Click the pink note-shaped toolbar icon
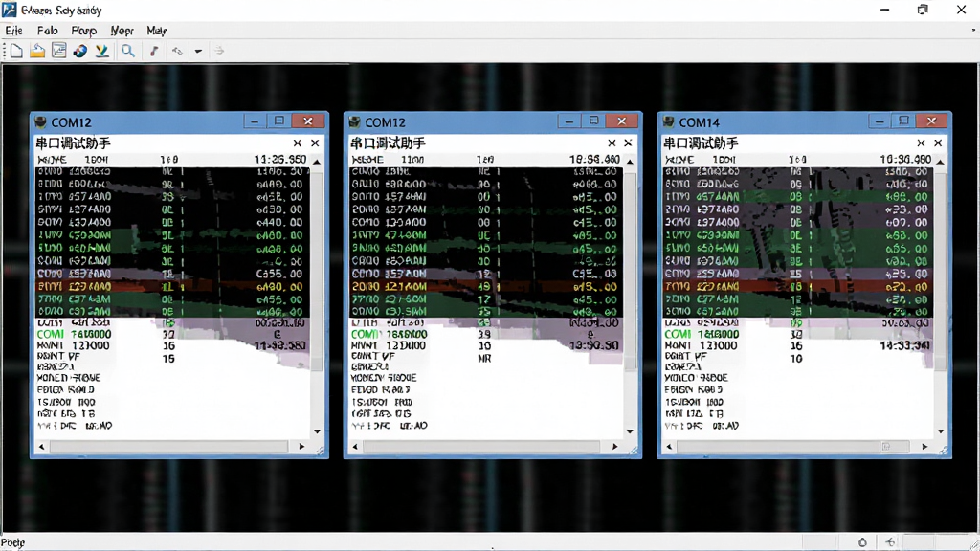 154,52
